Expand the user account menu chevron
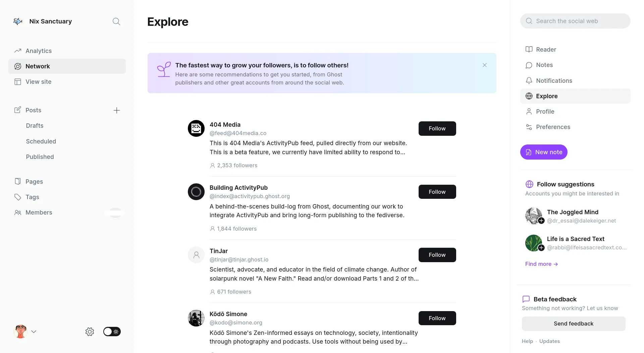Screen dimensions: 644x353 coord(34,332)
